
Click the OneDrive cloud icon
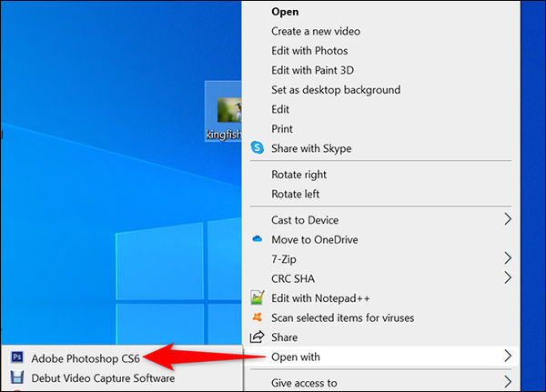coord(258,239)
